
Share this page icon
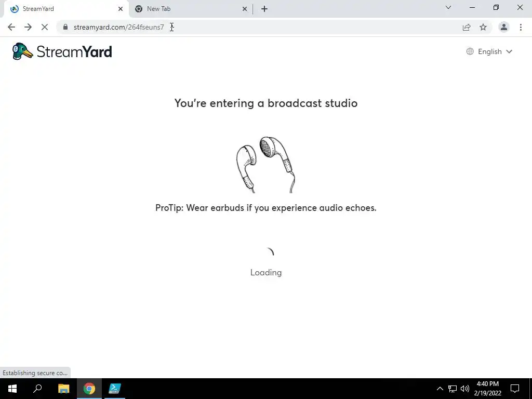pos(467,27)
